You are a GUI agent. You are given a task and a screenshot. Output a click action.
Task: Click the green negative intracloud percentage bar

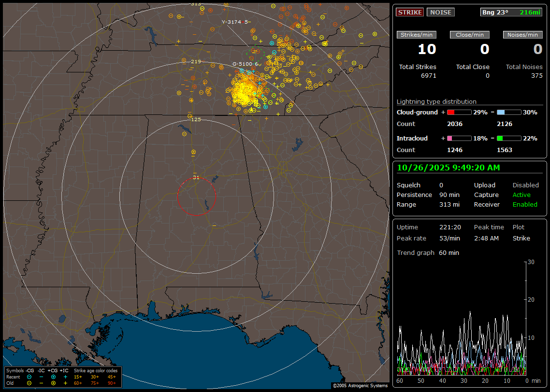pos(509,139)
